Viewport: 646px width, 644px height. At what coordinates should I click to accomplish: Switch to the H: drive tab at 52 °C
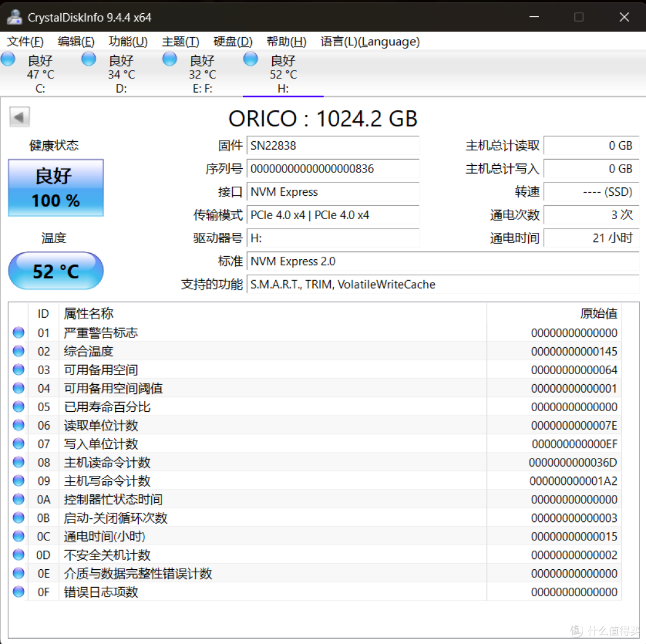[283, 74]
